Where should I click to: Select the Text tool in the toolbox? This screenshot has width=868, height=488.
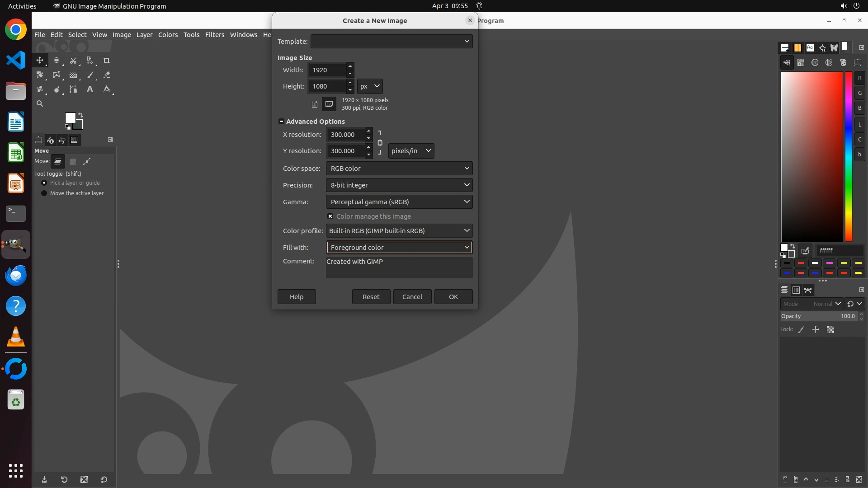pyautogui.click(x=90, y=89)
